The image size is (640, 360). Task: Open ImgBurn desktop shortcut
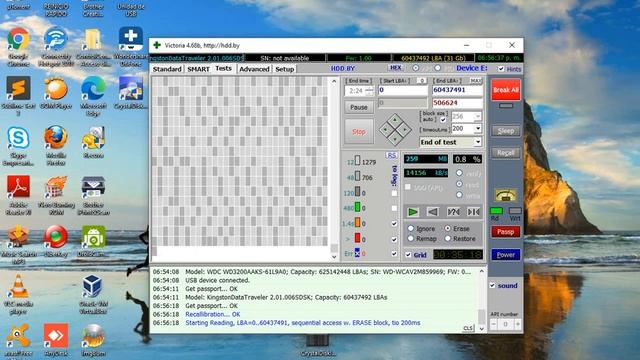93,340
